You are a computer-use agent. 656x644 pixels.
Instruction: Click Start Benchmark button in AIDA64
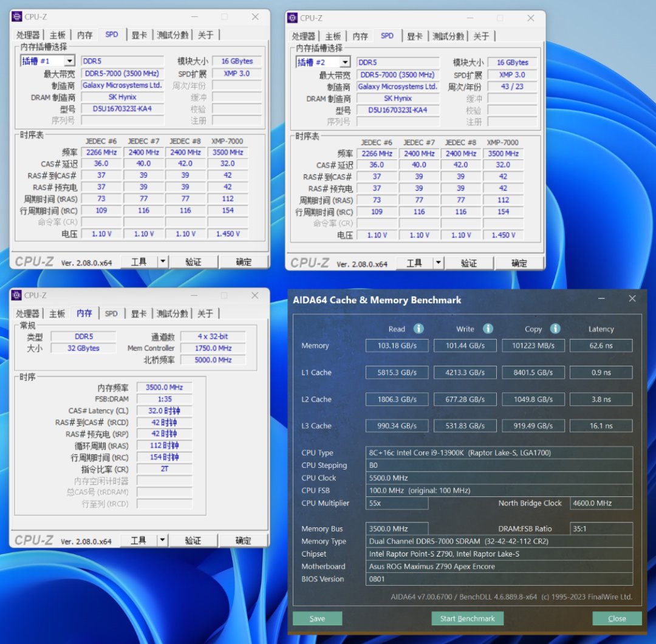[x=467, y=618]
